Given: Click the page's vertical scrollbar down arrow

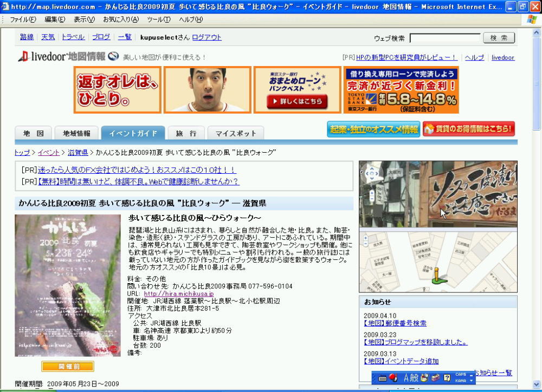Looking at the screenshot, I should click(x=537, y=384).
